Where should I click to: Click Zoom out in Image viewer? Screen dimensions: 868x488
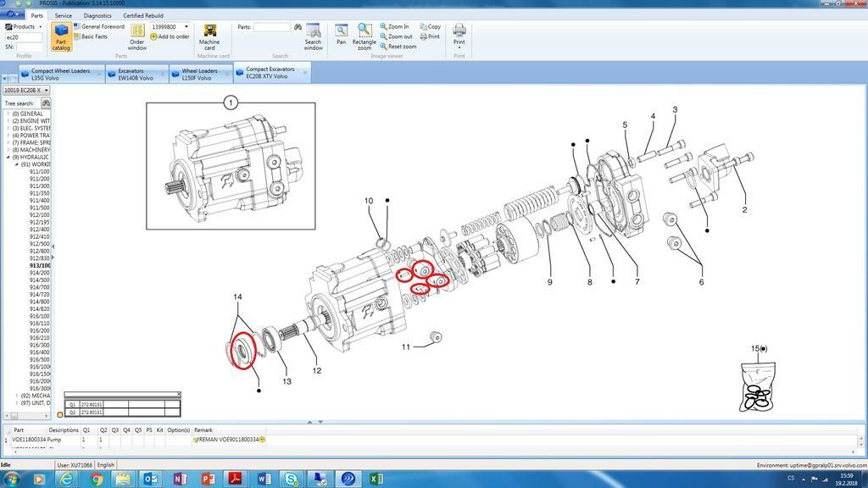pyautogui.click(x=396, y=36)
